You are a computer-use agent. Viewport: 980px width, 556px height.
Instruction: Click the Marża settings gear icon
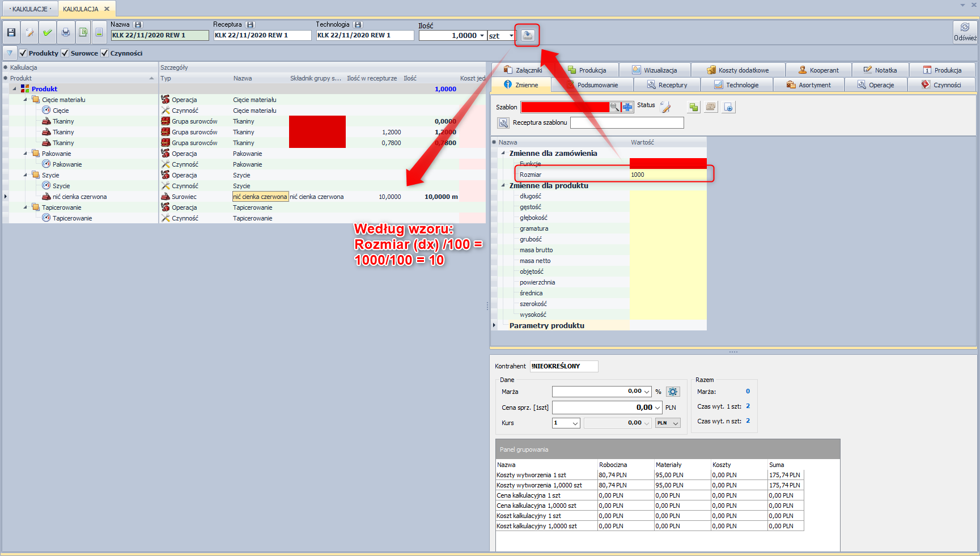click(x=673, y=392)
